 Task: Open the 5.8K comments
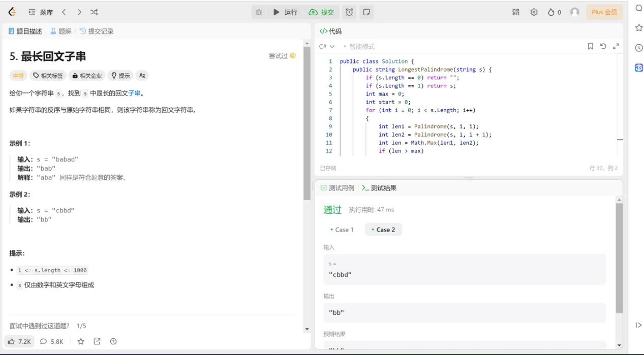pyautogui.click(x=51, y=341)
